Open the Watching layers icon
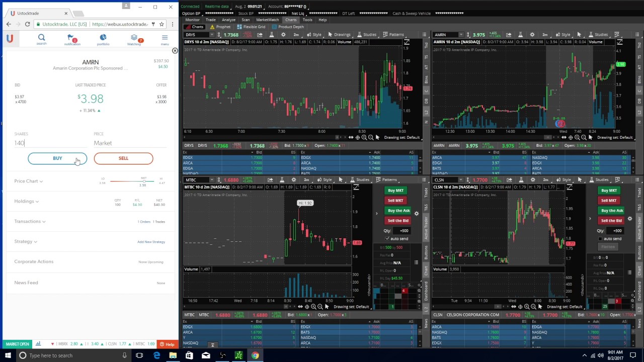 134,38
